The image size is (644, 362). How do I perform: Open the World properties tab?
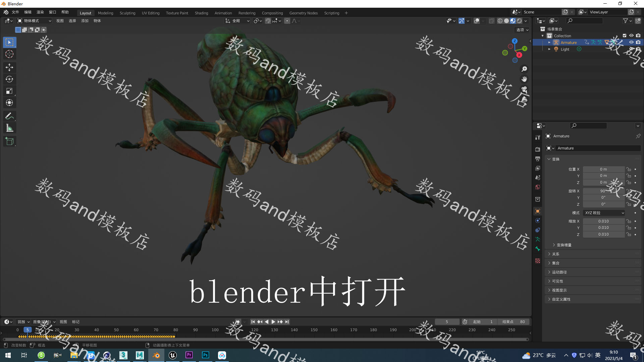(538, 187)
